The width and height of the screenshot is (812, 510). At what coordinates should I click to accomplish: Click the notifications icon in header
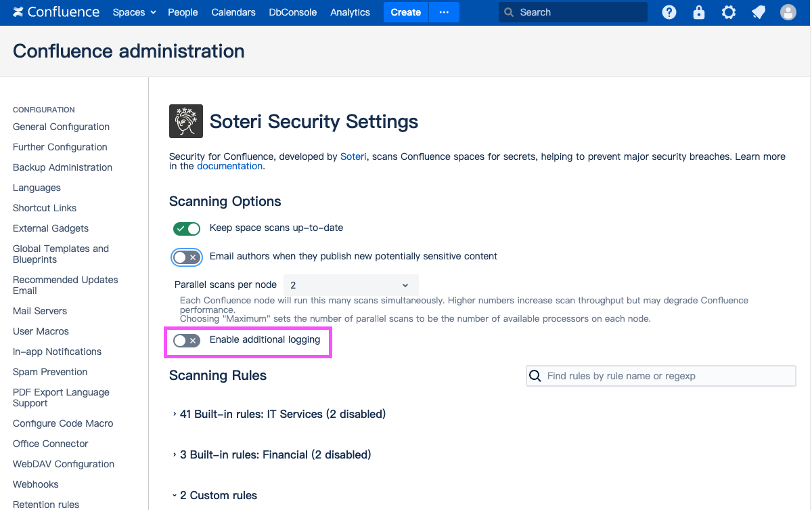(759, 12)
